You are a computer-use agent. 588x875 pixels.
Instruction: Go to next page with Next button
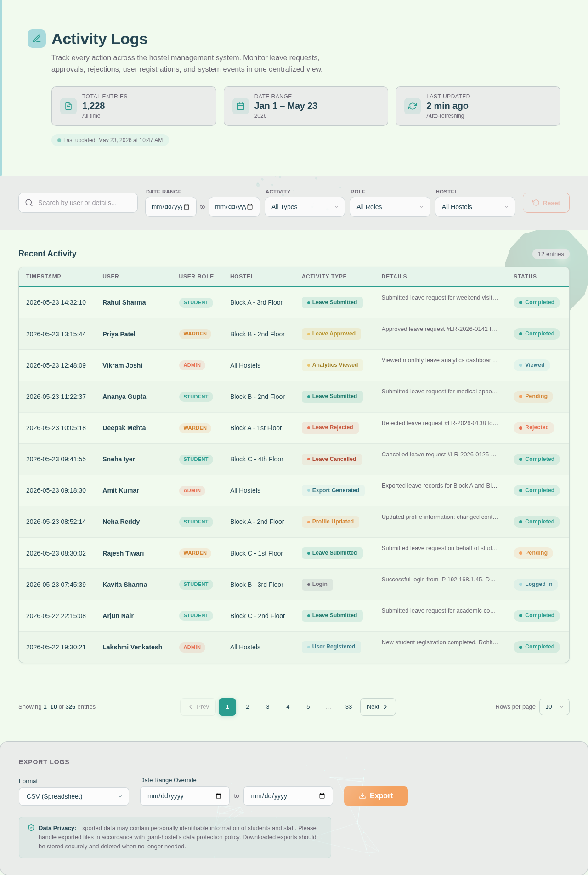point(378,707)
